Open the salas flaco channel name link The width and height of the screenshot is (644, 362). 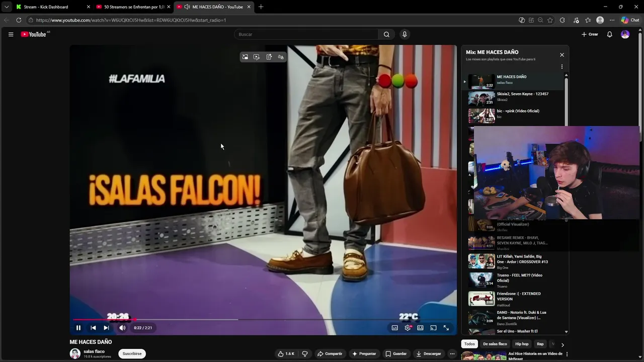pyautogui.click(x=94, y=351)
